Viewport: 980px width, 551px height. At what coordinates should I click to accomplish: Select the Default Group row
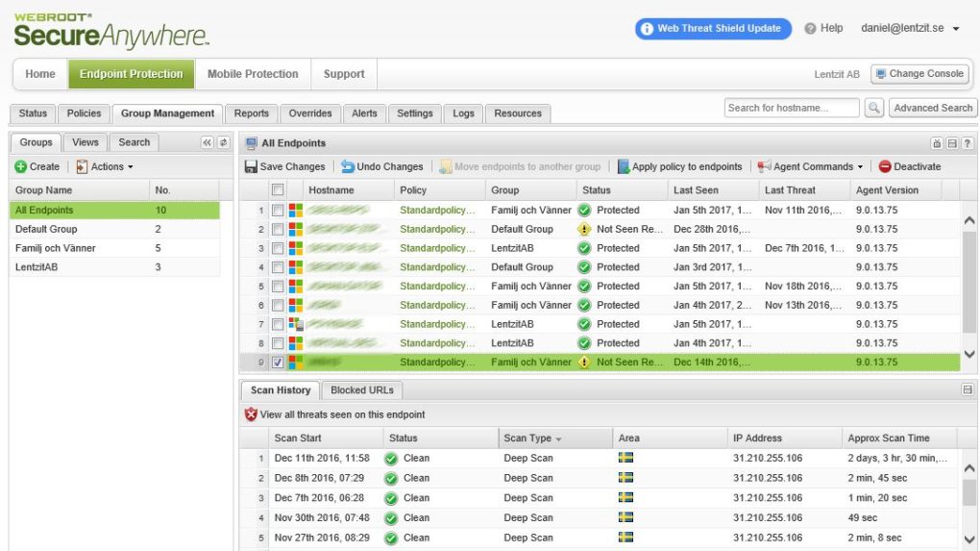pyautogui.click(x=114, y=229)
